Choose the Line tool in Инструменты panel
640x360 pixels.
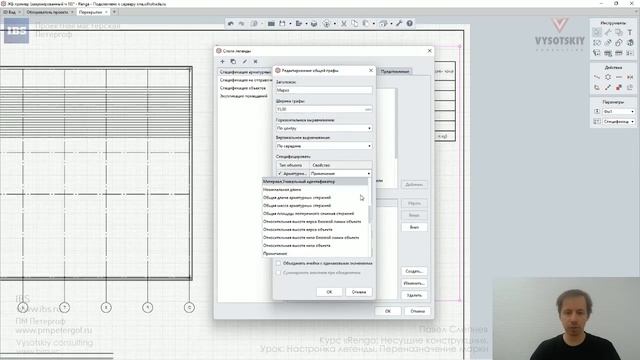click(x=608, y=32)
